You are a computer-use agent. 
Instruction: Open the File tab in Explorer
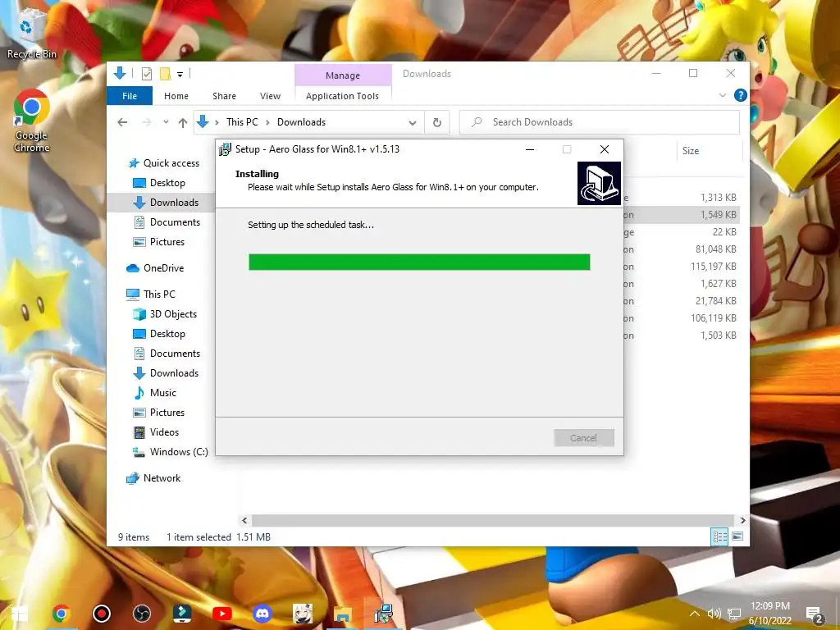pyautogui.click(x=129, y=96)
